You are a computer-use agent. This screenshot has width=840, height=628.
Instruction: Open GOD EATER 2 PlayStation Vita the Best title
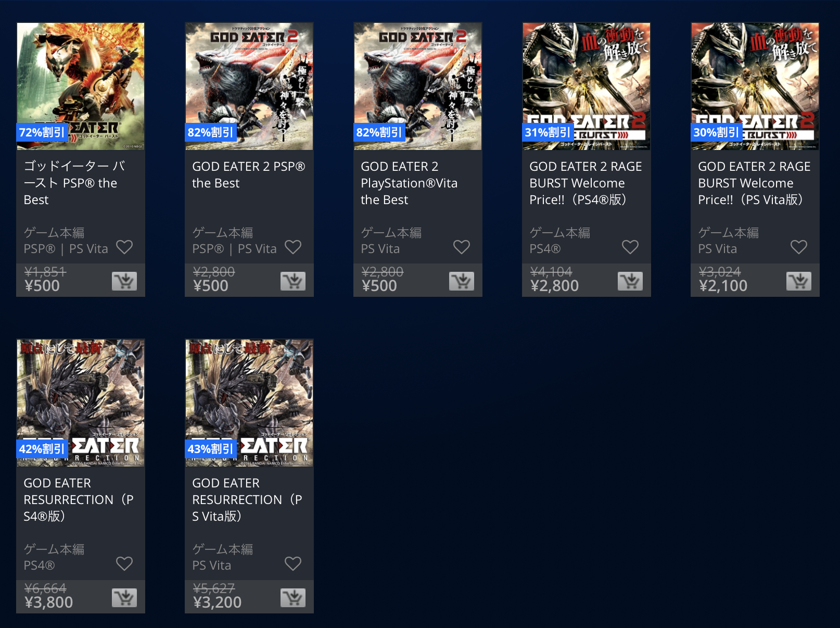click(409, 183)
